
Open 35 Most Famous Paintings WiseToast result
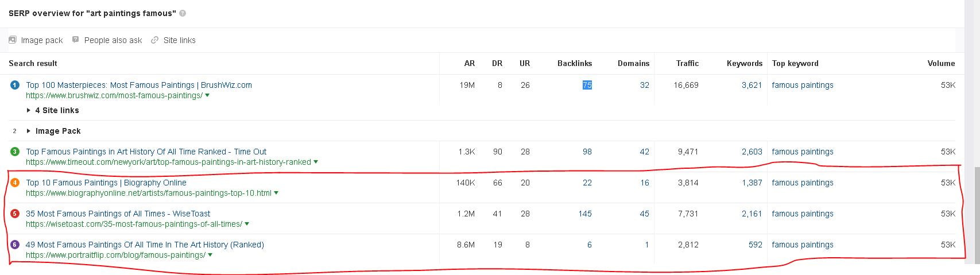pos(118,214)
